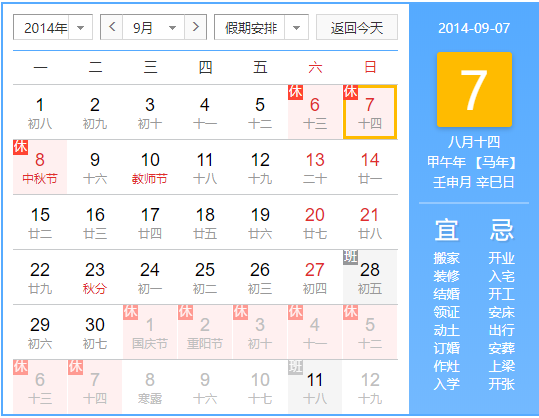Click the large yellow 7 date tile
Screen dimensions: 539x418
[474, 89]
